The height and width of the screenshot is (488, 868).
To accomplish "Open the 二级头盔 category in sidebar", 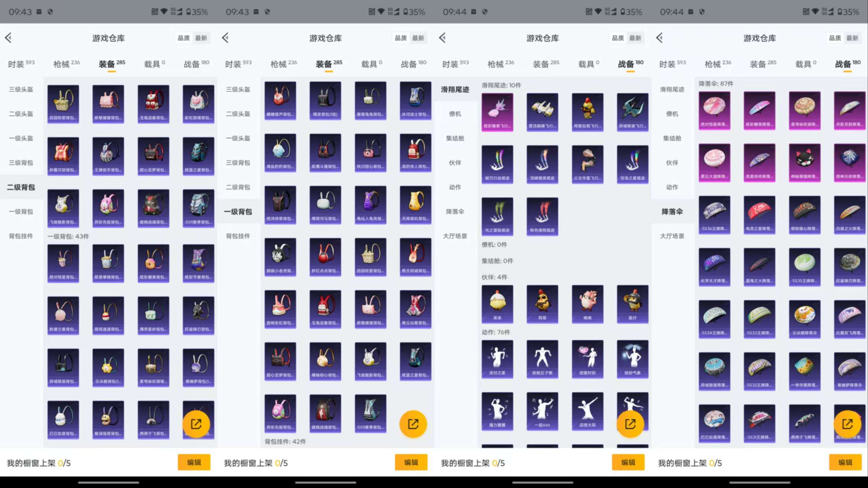I will (21, 114).
